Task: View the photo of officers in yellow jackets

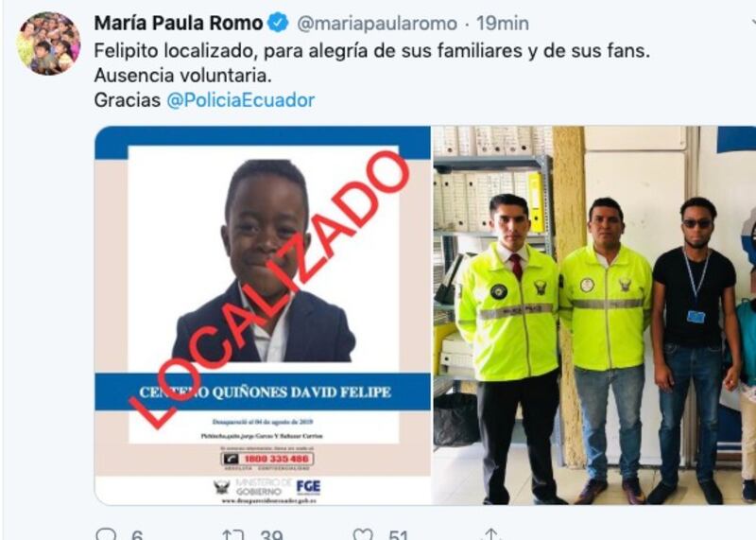Action: point(594,315)
